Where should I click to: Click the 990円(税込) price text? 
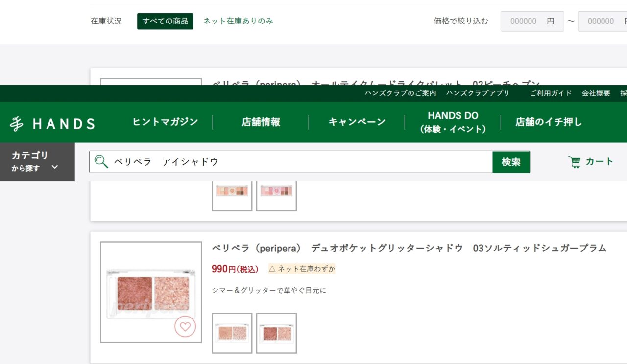point(235,269)
